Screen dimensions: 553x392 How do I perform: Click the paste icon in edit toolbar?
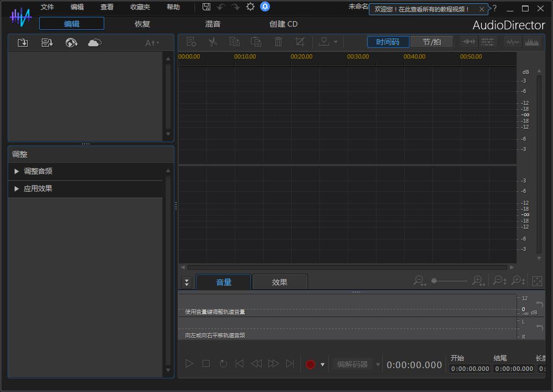click(256, 42)
